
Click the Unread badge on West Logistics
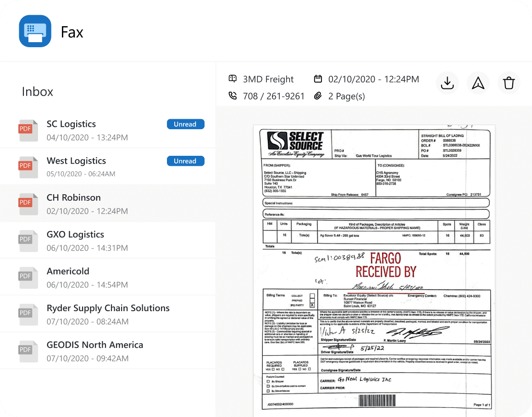[185, 161]
